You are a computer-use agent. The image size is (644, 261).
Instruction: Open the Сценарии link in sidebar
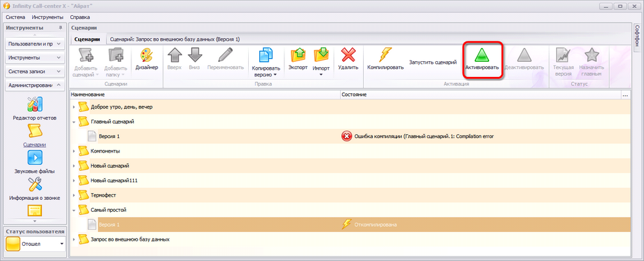pyautogui.click(x=35, y=144)
